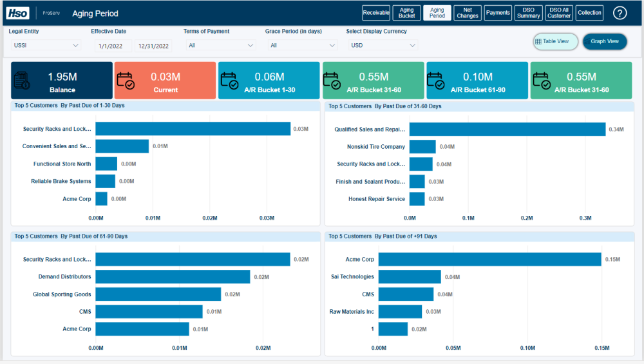The height and width of the screenshot is (364, 644).
Task: Switch to Graph View
Action: [x=605, y=41]
